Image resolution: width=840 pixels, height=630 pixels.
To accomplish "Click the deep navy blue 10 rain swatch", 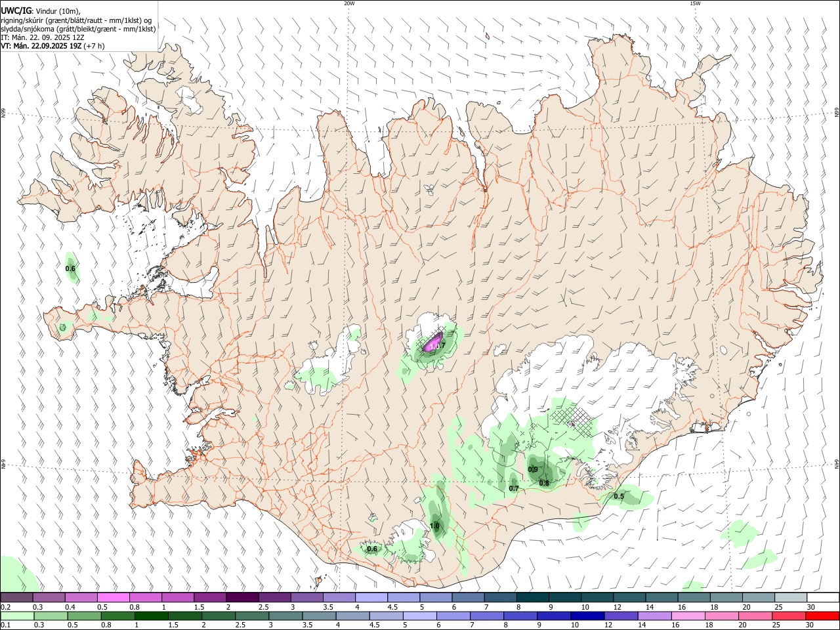I will [587, 616].
